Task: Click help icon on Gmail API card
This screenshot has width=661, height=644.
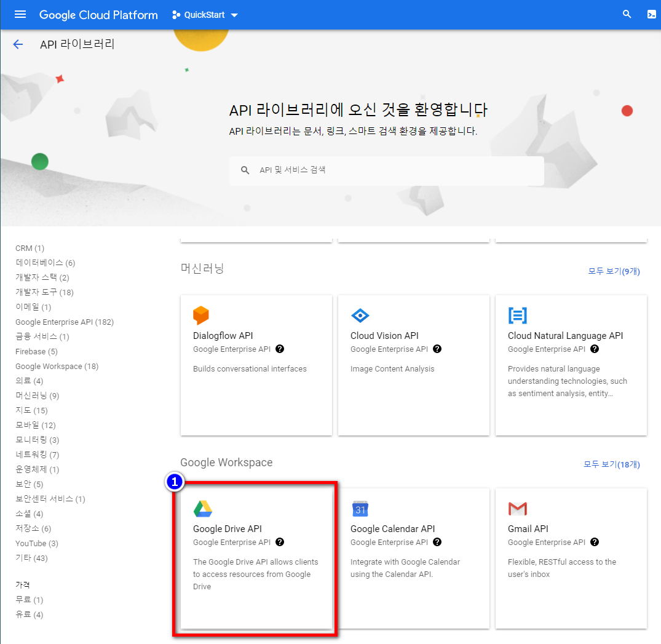Action: 595,542
